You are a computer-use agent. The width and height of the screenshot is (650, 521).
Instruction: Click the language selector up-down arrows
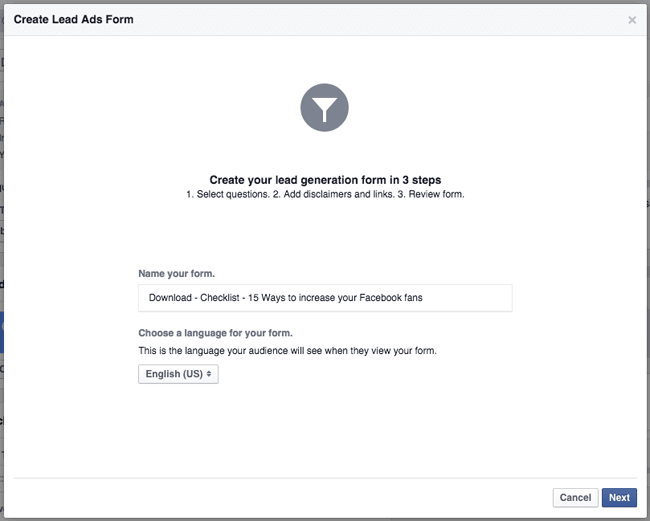click(x=209, y=374)
